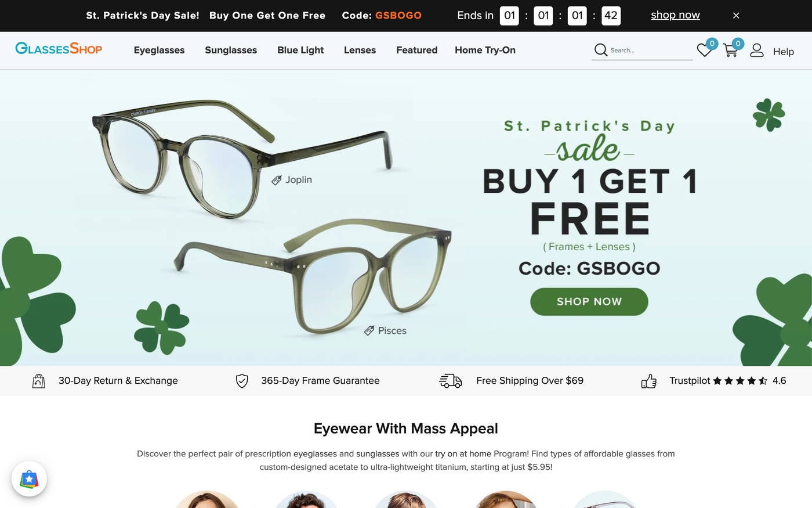812x508 pixels.
Task: Click the Joplin frame tag label
Action: tap(292, 179)
